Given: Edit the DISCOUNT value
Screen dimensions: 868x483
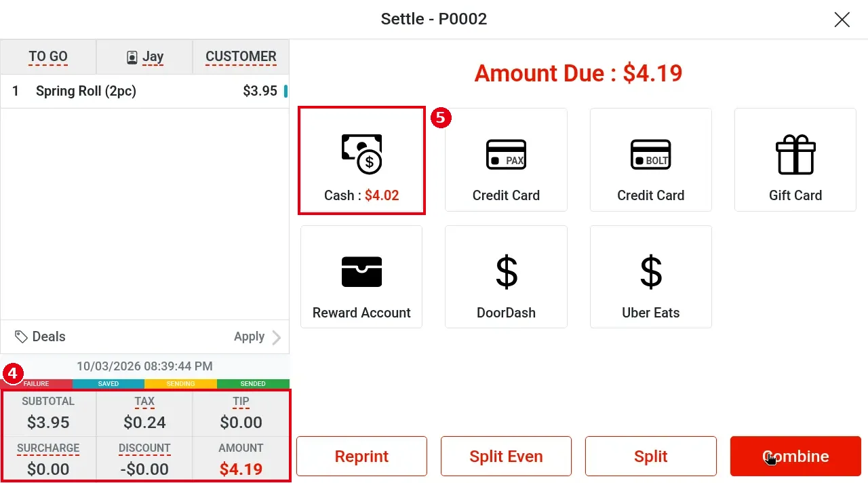Looking at the screenshot, I should pyautogui.click(x=144, y=459).
